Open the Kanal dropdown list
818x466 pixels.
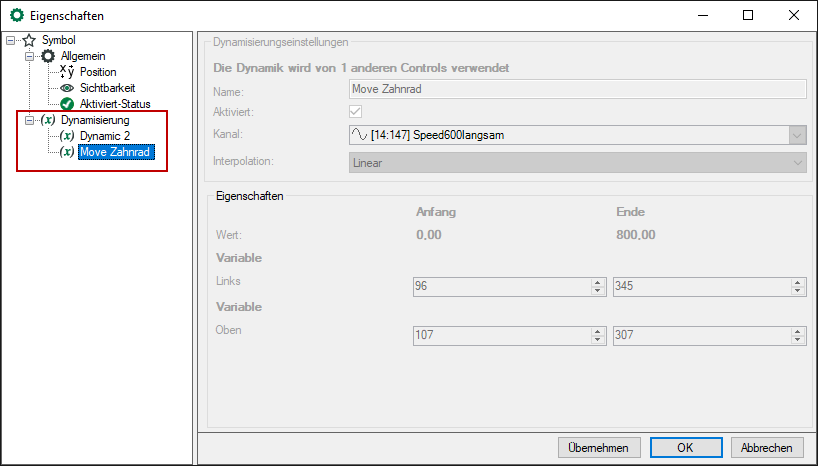[797, 135]
